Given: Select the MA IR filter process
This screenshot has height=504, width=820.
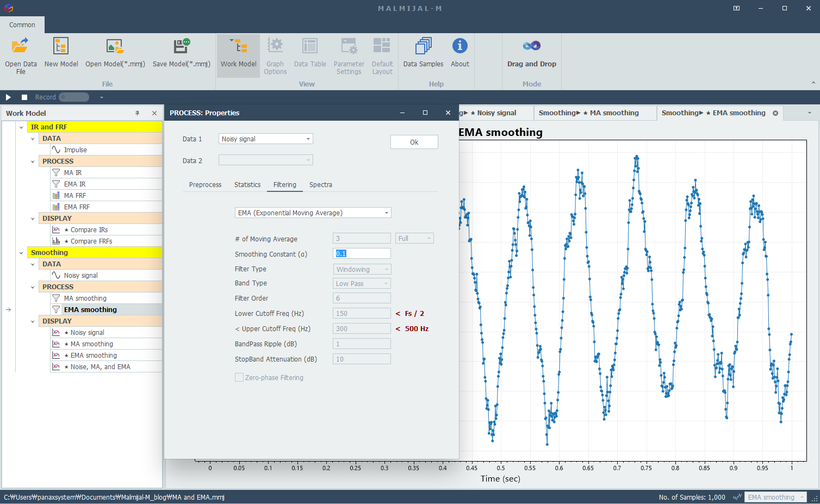Looking at the screenshot, I should click(106, 172).
